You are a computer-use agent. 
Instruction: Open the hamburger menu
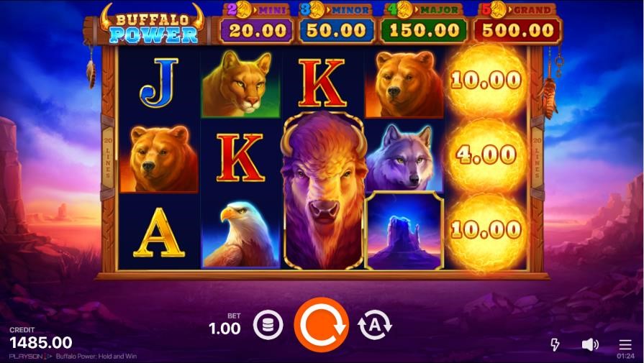coord(625,344)
